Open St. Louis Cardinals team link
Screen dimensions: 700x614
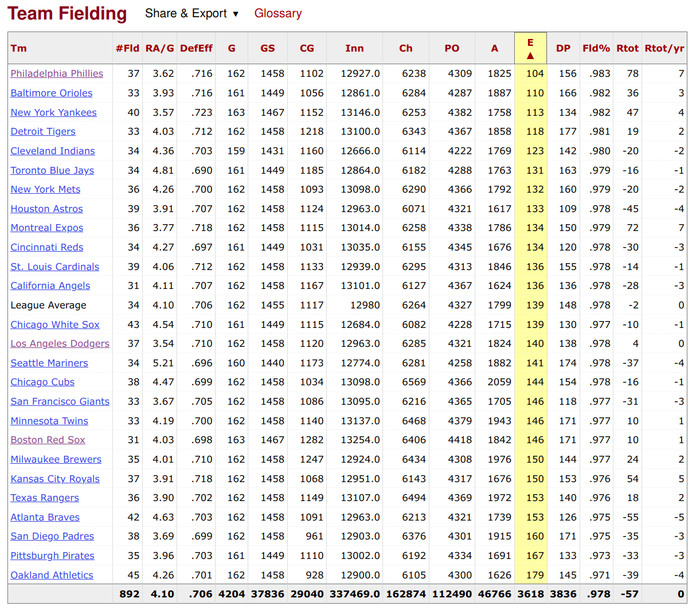[55, 267]
